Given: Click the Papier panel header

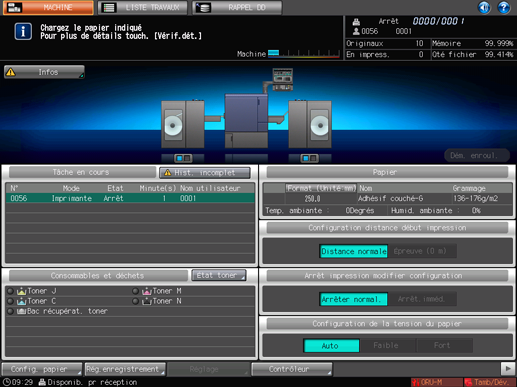Looking at the screenshot, I should click(387, 172).
